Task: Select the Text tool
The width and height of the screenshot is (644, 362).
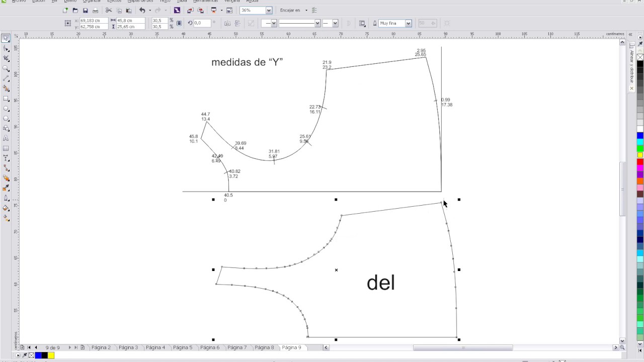Action: pyautogui.click(x=6, y=138)
